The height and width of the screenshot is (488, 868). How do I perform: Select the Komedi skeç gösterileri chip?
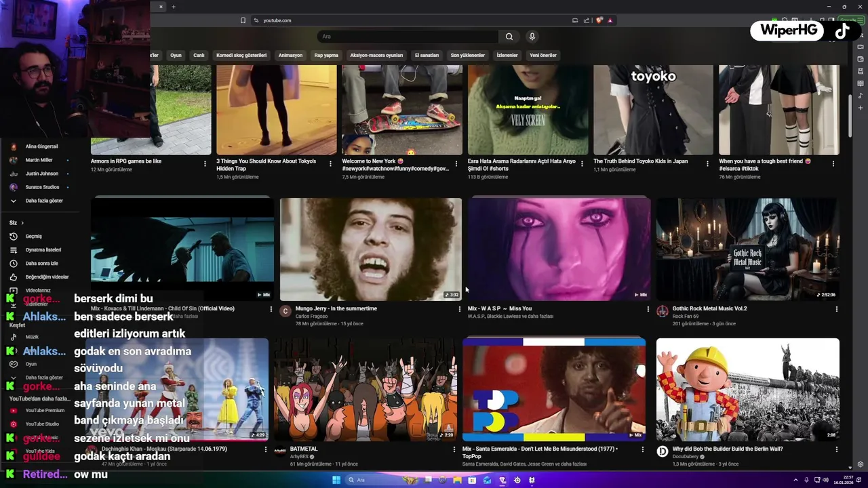pos(241,56)
